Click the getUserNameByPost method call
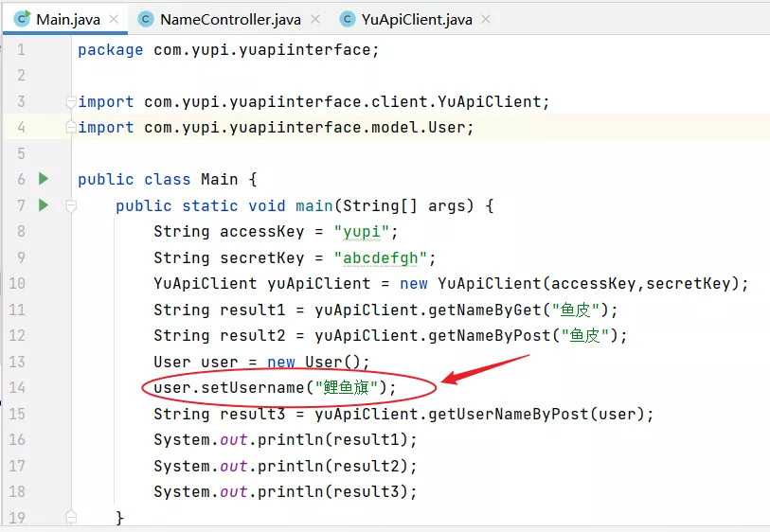The width and height of the screenshot is (770, 532). (509, 414)
